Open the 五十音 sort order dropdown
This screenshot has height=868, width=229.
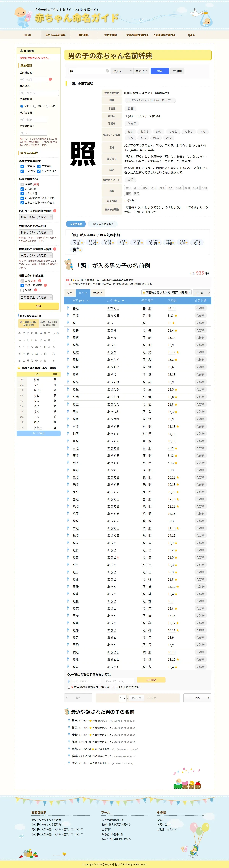202,293
